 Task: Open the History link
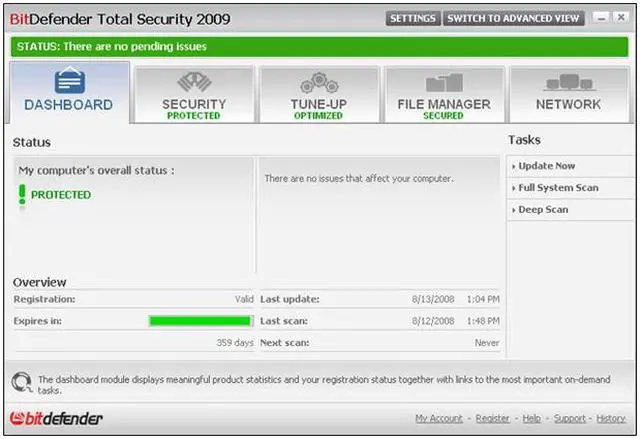pos(611,418)
